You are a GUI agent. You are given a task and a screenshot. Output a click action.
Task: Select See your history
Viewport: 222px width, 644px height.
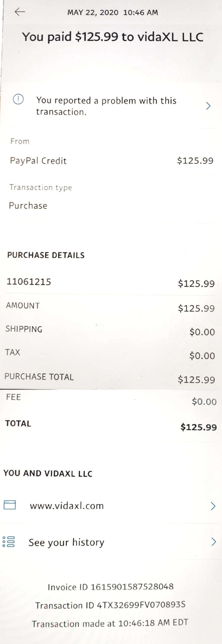tap(66, 542)
